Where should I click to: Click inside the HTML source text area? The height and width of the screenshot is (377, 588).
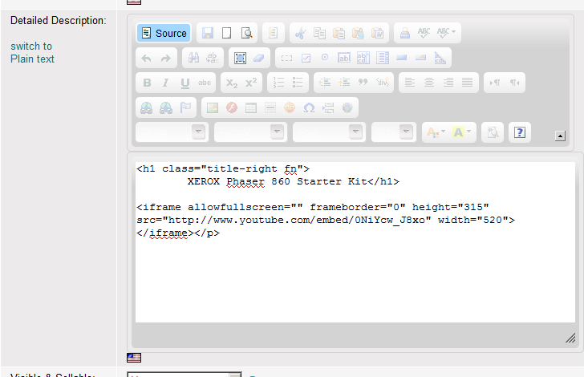(x=355, y=273)
